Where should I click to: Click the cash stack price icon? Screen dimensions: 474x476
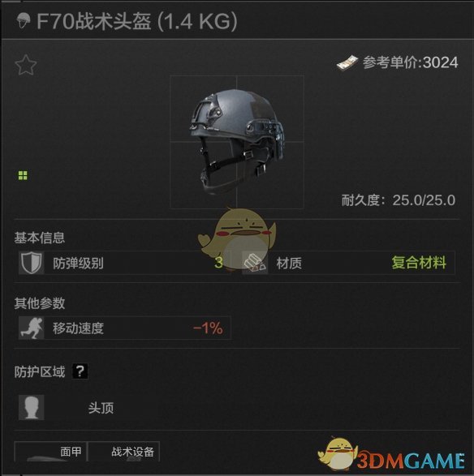(x=347, y=62)
